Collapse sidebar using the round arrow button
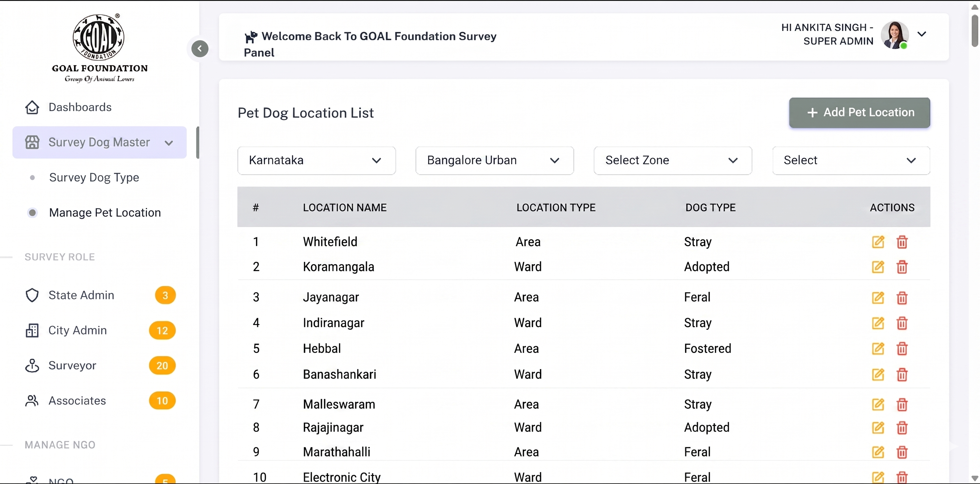This screenshot has width=980, height=484. pyautogui.click(x=200, y=49)
